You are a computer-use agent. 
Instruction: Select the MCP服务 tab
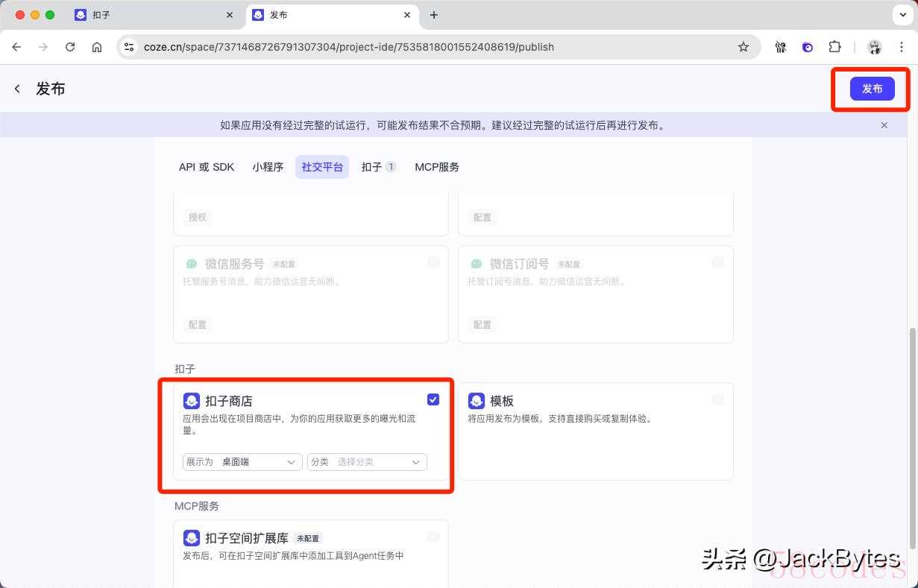[437, 167]
